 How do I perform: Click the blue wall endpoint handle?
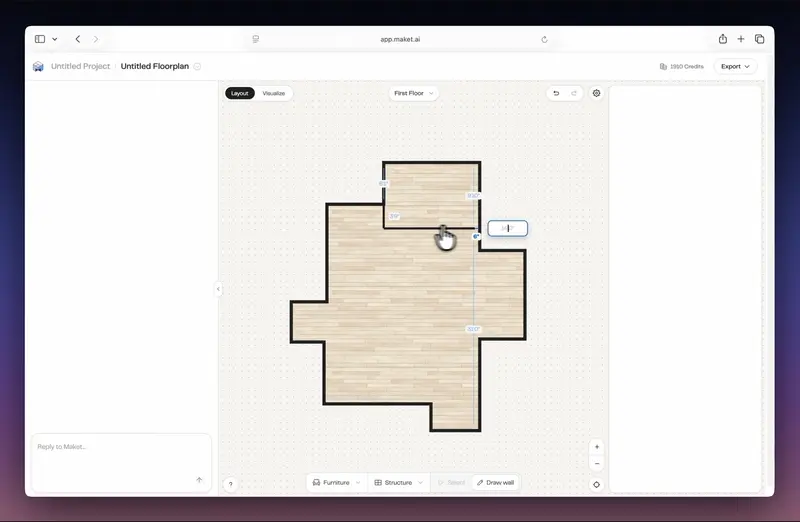(x=476, y=236)
